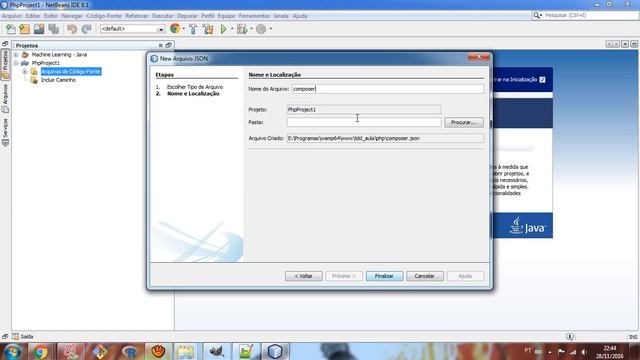Image resolution: width=640 pixels, height=360 pixels.
Task: Open the Windows Start menu orb
Action: point(13,352)
